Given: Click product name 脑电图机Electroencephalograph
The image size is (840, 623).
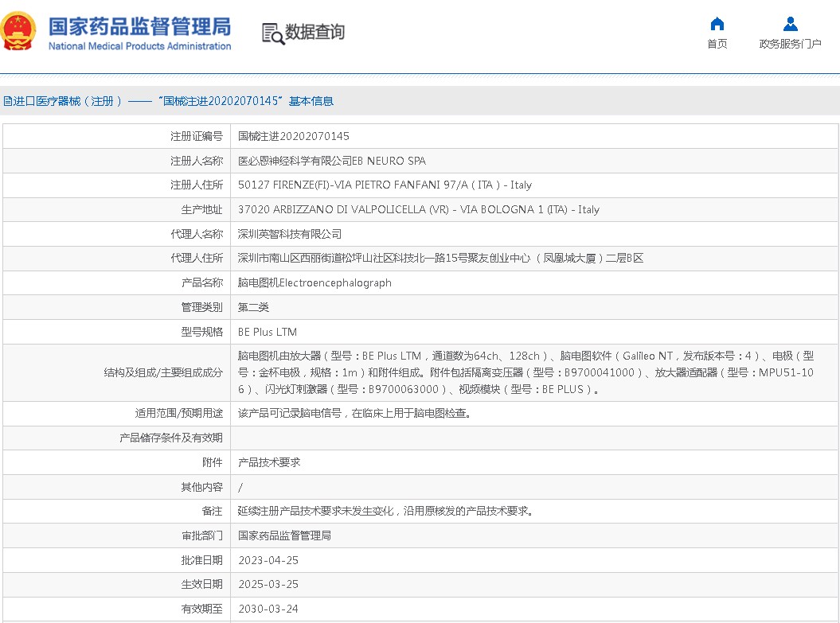Looking at the screenshot, I should [x=315, y=282].
